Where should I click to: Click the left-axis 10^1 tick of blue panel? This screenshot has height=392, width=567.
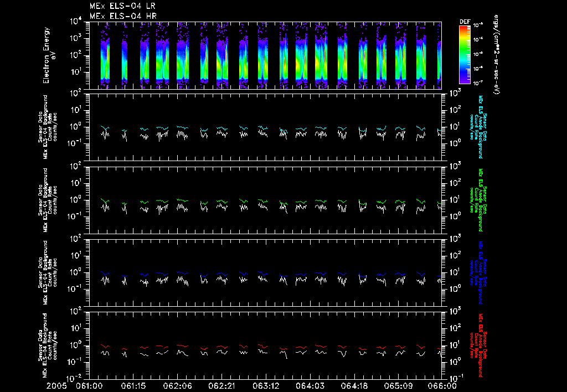point(75,256)
